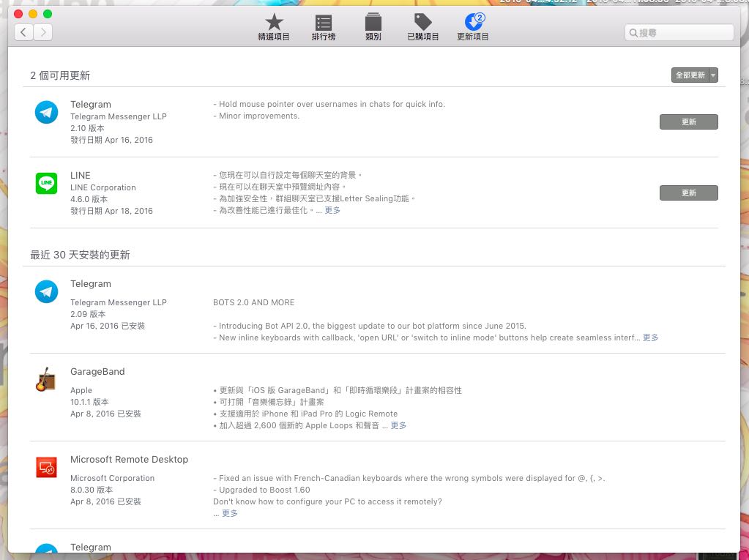Close the App Store window

tap(18, 14)
